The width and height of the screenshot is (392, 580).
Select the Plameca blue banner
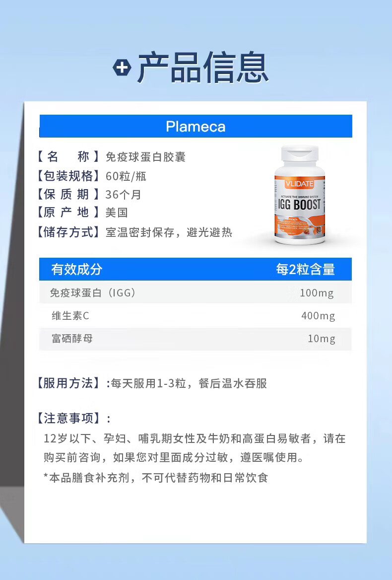pyautogui.click(x=196, y=126)
